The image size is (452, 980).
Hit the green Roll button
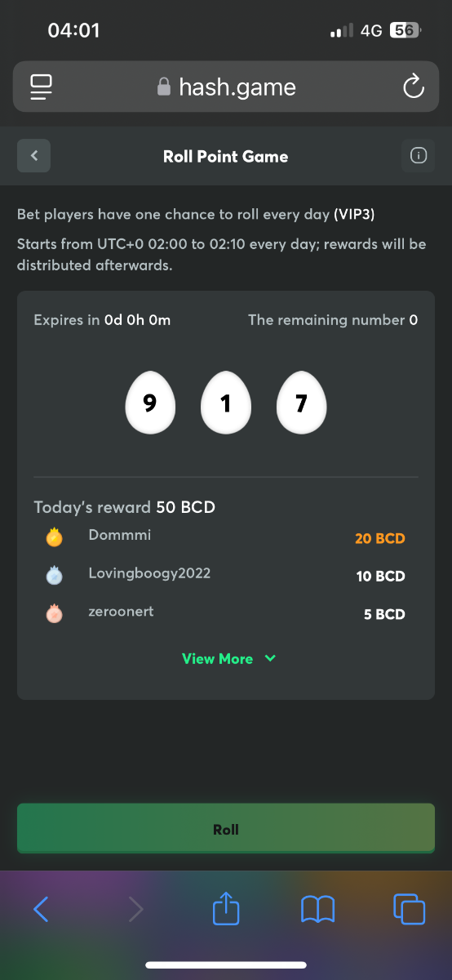226,829
